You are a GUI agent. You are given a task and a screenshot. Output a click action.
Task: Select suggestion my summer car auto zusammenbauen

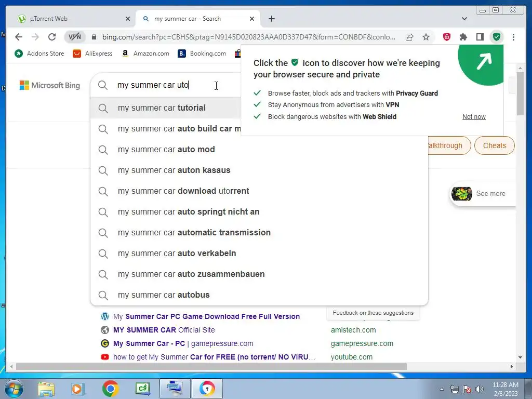(x=259, y=274)
